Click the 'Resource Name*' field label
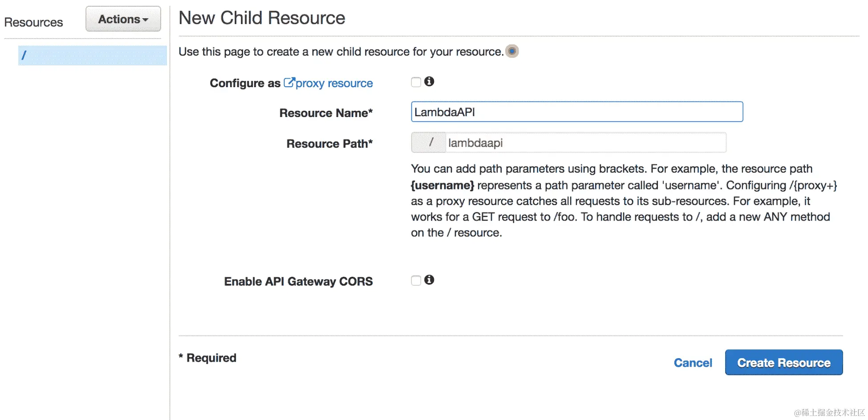 point(326,113)
